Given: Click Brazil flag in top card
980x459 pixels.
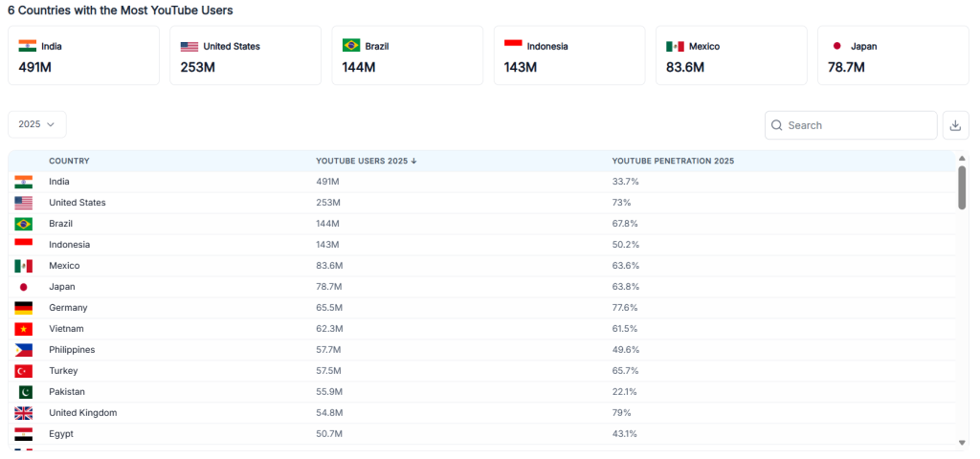Looking at the screenshot, I should (x=351, y=46).
